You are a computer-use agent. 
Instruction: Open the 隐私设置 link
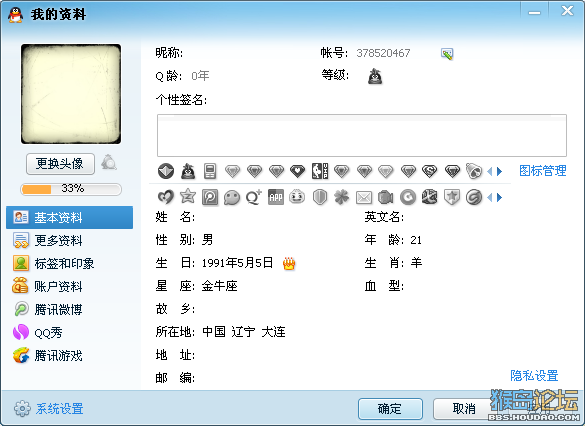coord(534,376)
